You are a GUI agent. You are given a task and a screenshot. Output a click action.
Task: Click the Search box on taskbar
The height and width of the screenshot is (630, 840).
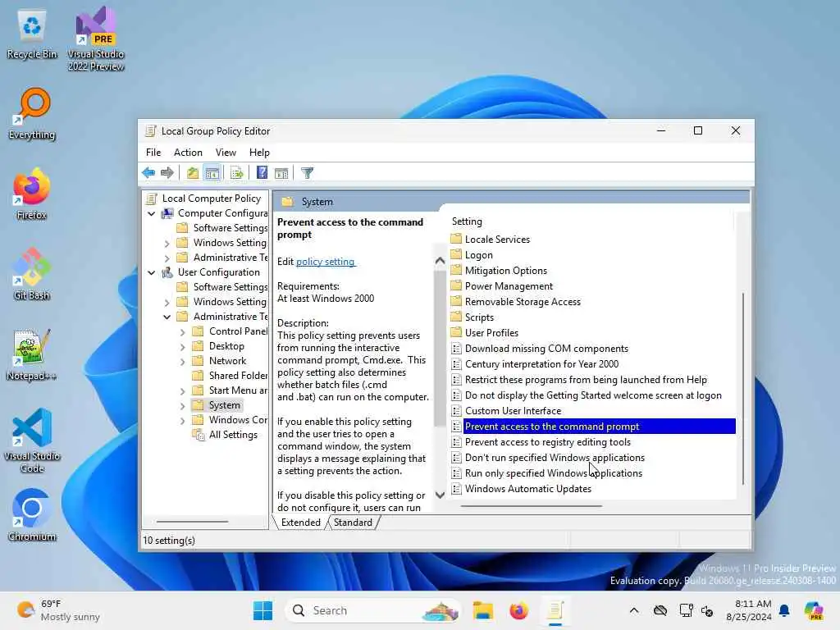tap(373, 610)
